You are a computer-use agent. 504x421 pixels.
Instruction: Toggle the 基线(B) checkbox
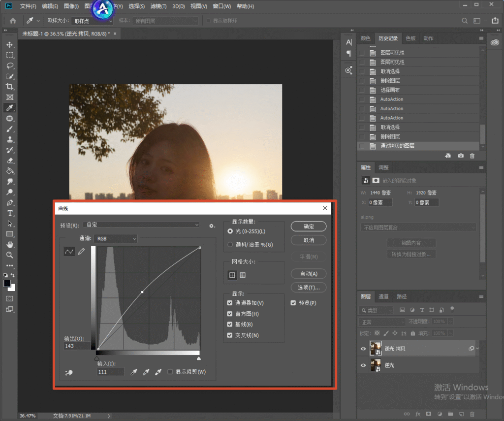[x=229, y=324]
